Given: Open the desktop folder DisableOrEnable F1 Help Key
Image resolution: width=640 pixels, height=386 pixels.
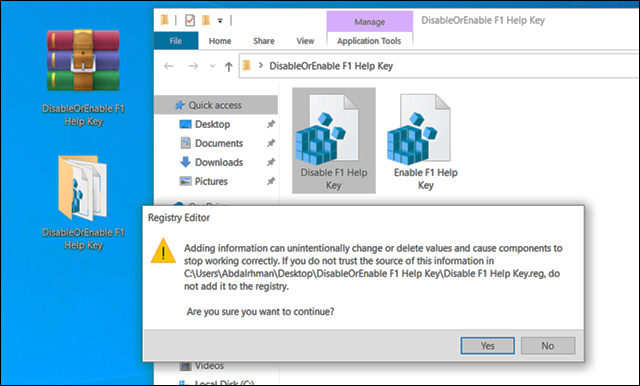Looking at the screenshot, I should click(83, 203).
